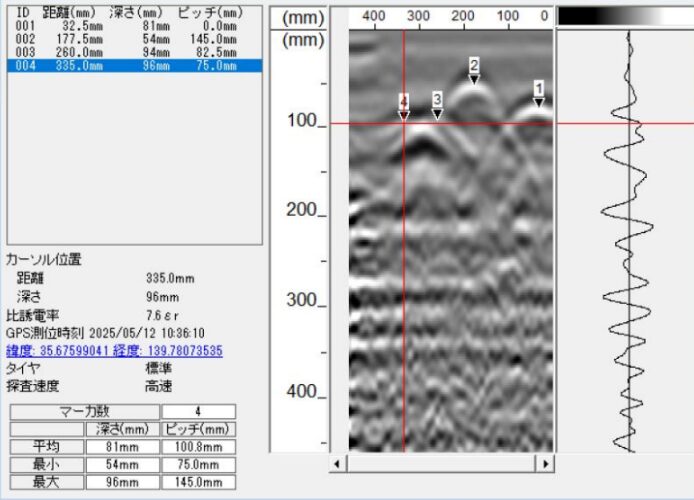Select the 平均 depth cell showing 81mm
This screenshot has width=694, height=500.
tap(123, 447)
